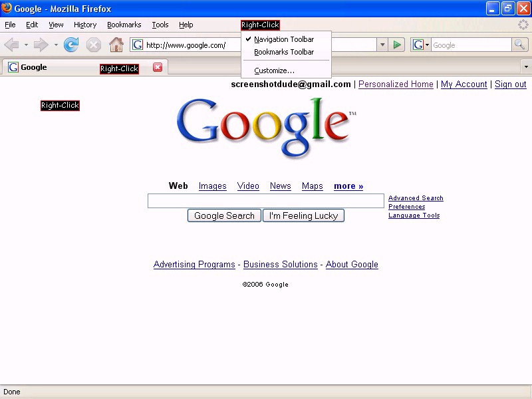Open the Maps link
The image size is (532, 399).
(312, 186)
